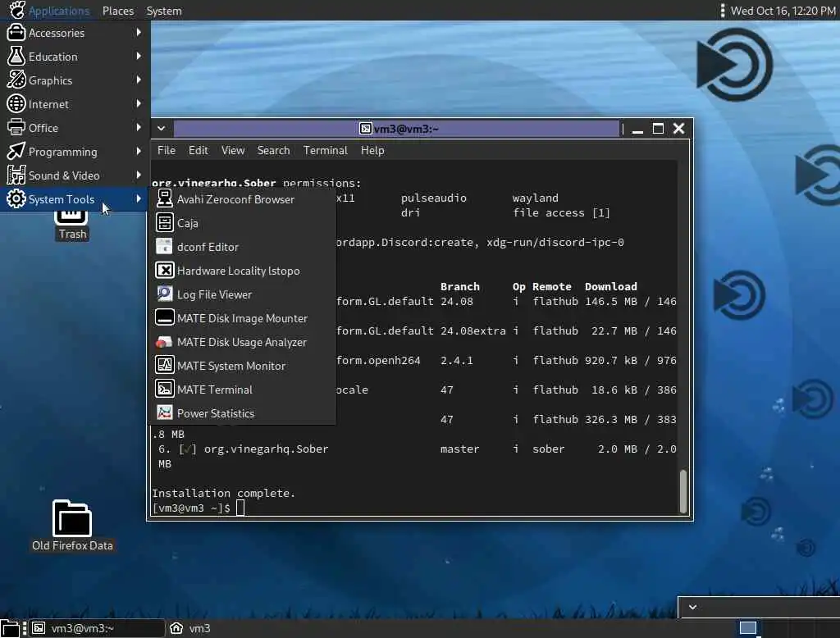Expand the Graphics submenu arrow

tap(139, 80)
